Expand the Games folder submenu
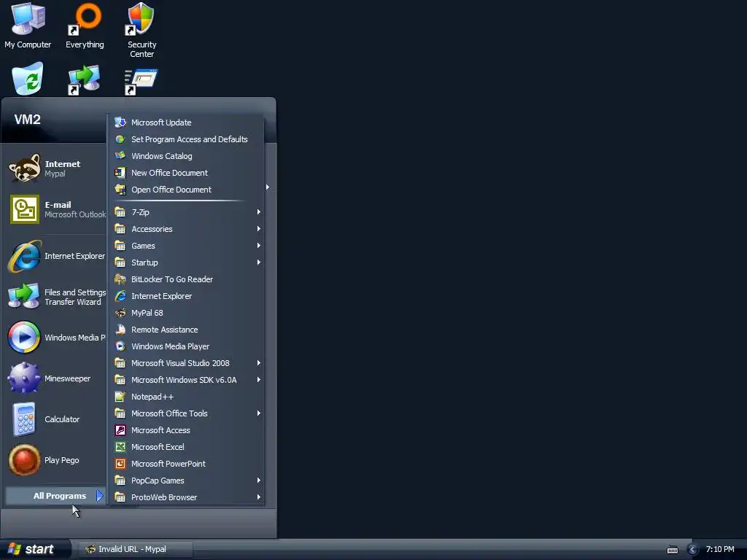Screen dimensions: 747x560 click(186, 246)
